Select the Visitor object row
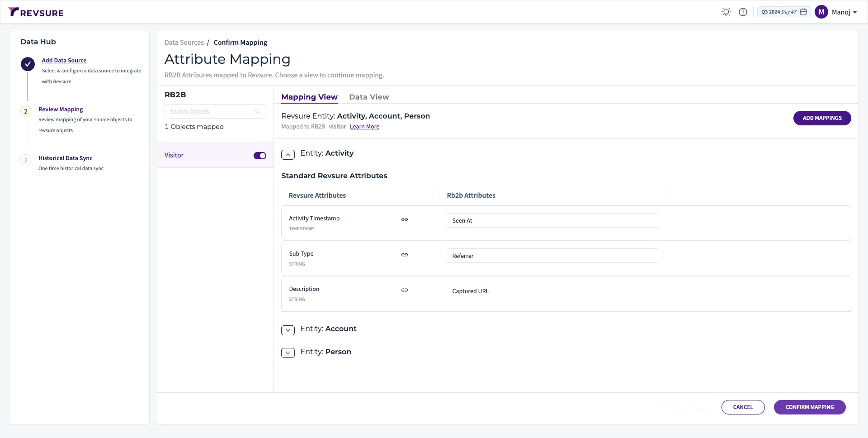This screenshot has height=438, width=868. coord(215,155)
